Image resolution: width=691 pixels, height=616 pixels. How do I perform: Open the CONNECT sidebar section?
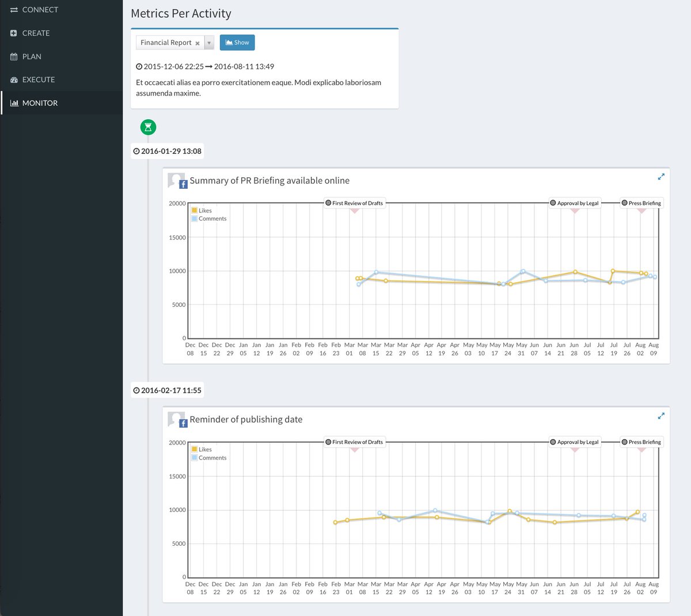coord(61,10)
